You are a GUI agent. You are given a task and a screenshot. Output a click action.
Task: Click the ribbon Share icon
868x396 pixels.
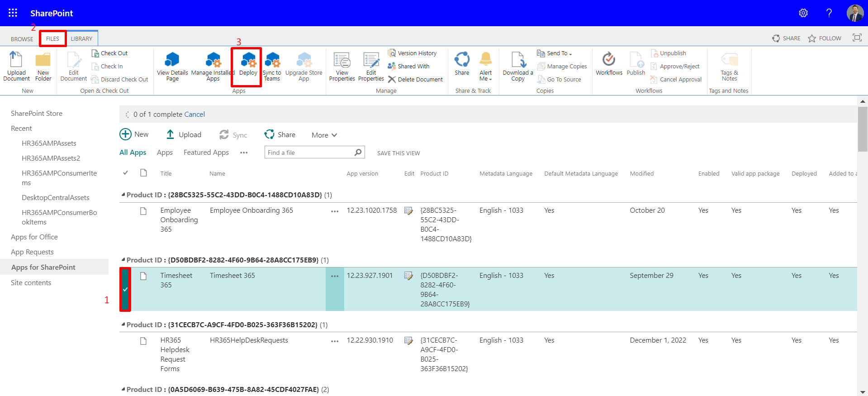pos(462,63)
